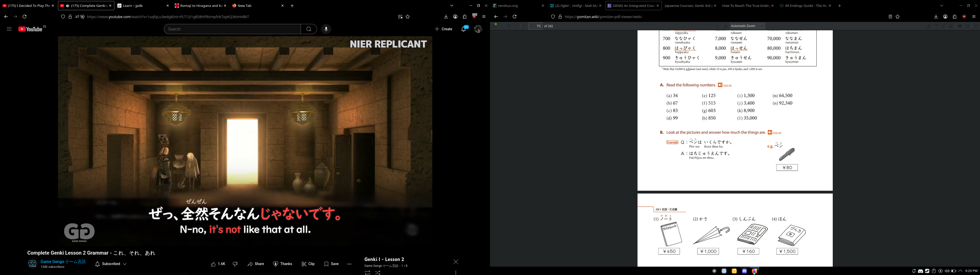Expand the Subscribed notification dropdown
Image resolution: width=980 pixels, height=275 pixels.
tap(111, 264)
